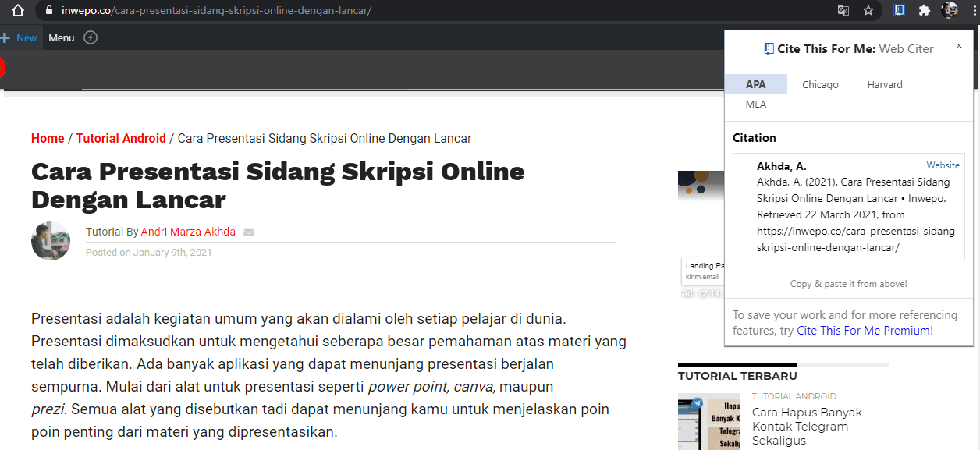
Task: Click the Tutorial Android breadcrumb link
Action: pyautogui.click(x=121, y=138)
